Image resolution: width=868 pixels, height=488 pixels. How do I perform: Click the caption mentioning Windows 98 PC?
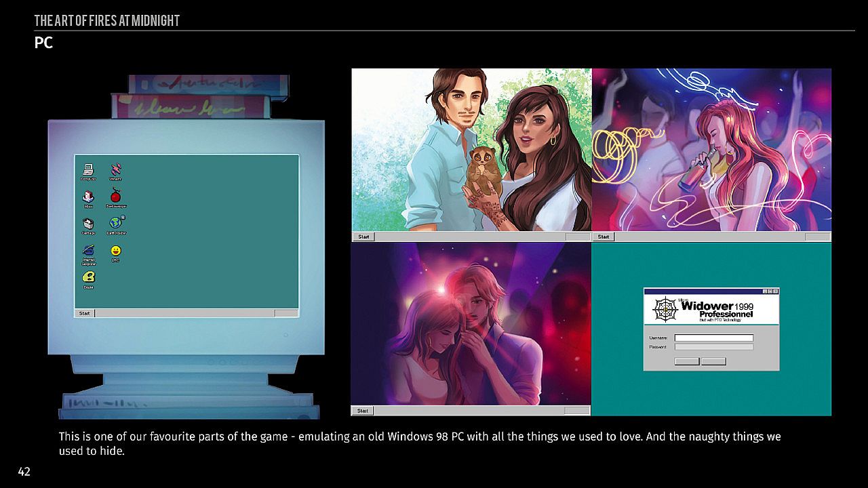pos(420,443)
